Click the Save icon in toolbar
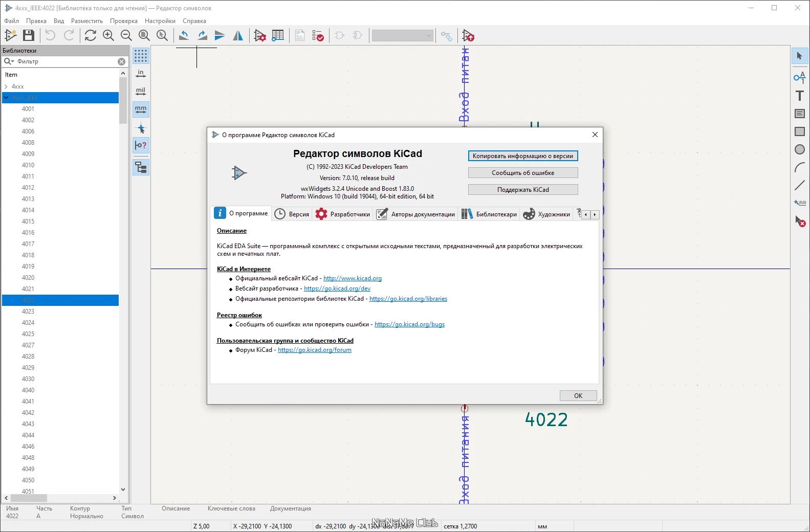This screenshot has height=532, width=810. 29,35
